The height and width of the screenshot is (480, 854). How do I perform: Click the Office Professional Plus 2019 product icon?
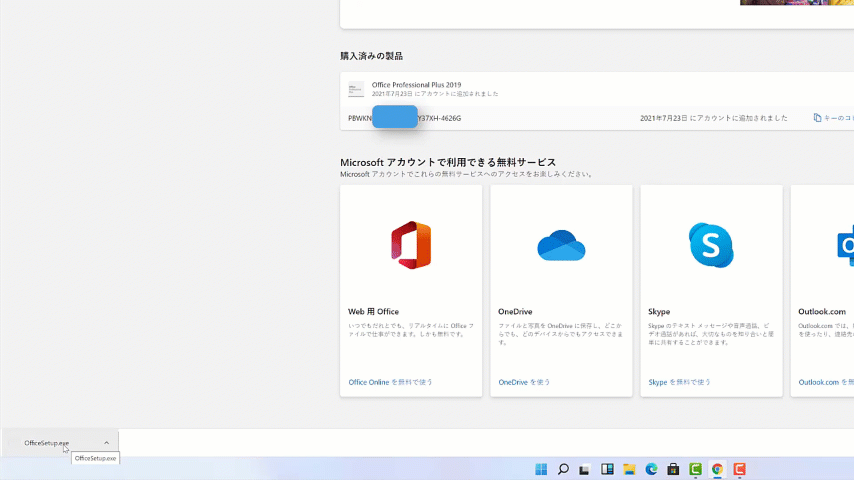[356, 89]
